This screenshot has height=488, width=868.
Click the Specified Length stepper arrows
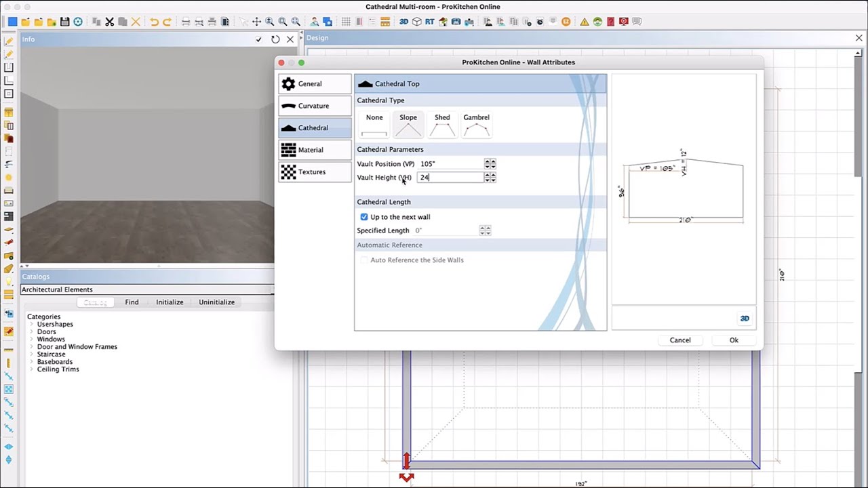pos(485,230)
